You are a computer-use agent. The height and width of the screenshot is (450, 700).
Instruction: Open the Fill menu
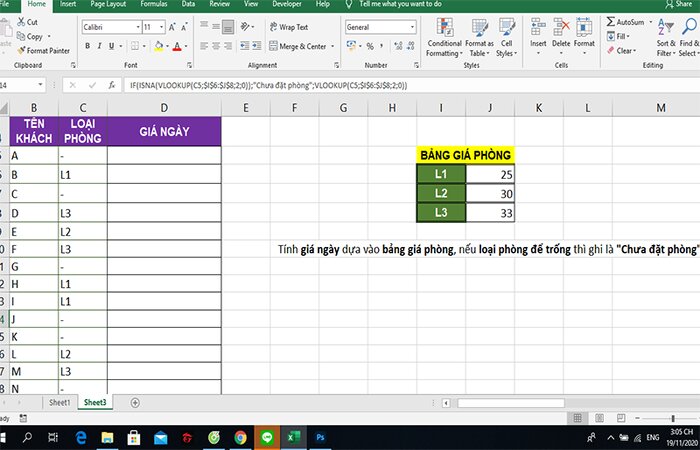pyautogui.click(x=619, y=36)
